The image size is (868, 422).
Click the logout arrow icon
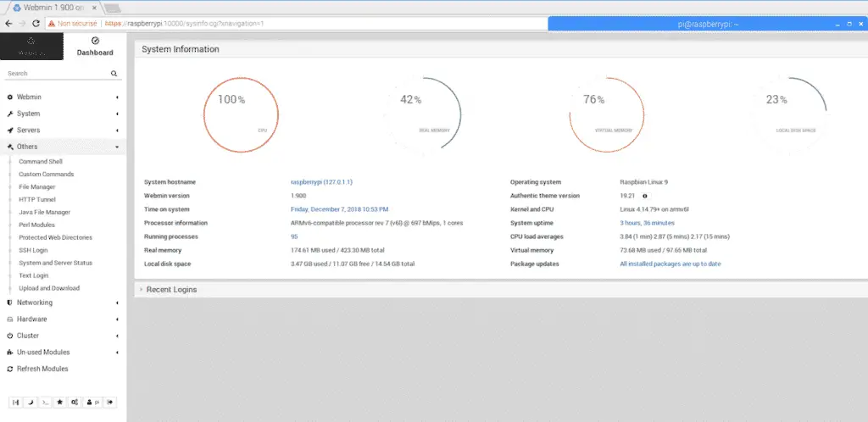click(x=110, y=403)
